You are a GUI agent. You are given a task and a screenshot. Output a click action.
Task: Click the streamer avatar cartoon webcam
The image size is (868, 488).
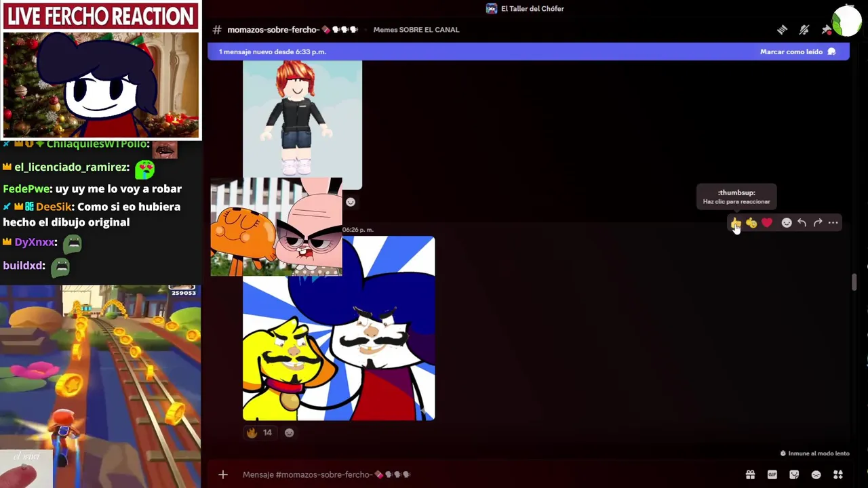(101, 85)
